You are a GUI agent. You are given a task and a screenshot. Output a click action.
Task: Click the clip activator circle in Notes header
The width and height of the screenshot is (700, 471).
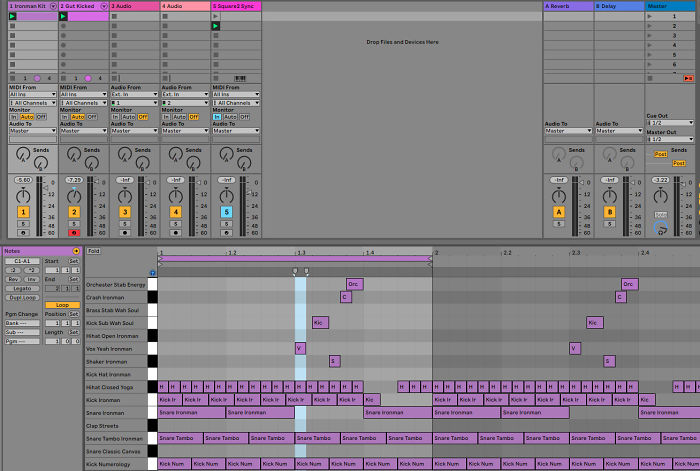(x=76, y=251)
